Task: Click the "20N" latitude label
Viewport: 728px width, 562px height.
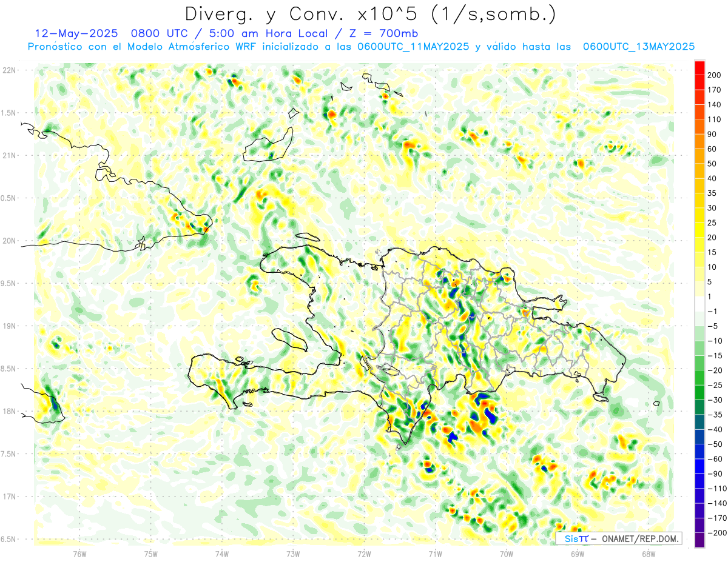Action: click(8, 241)
